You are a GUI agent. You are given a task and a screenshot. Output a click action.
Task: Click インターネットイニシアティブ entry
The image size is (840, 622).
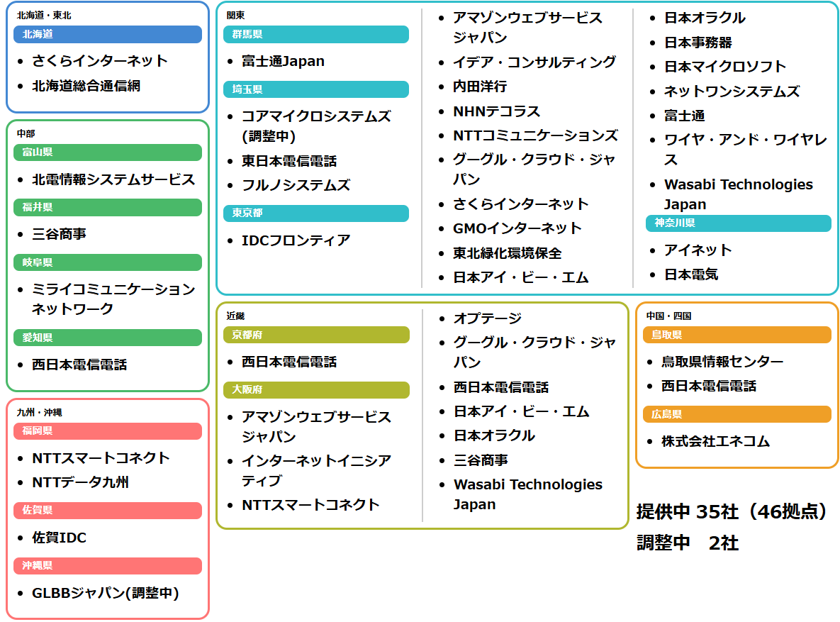coord(316,471)
